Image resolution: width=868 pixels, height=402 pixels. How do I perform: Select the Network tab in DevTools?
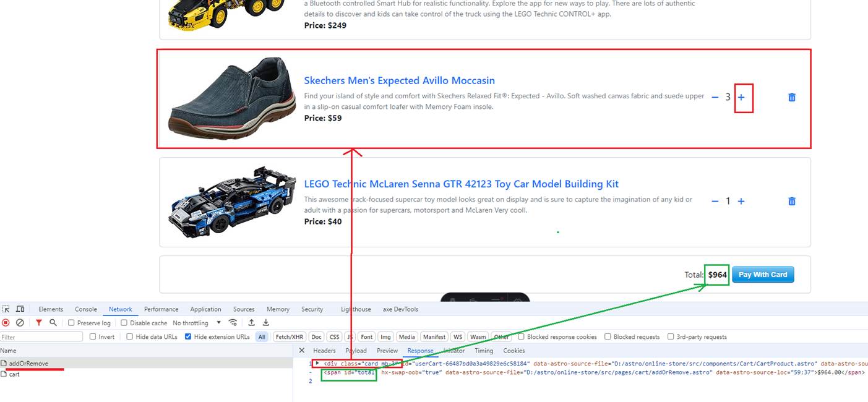121,309
